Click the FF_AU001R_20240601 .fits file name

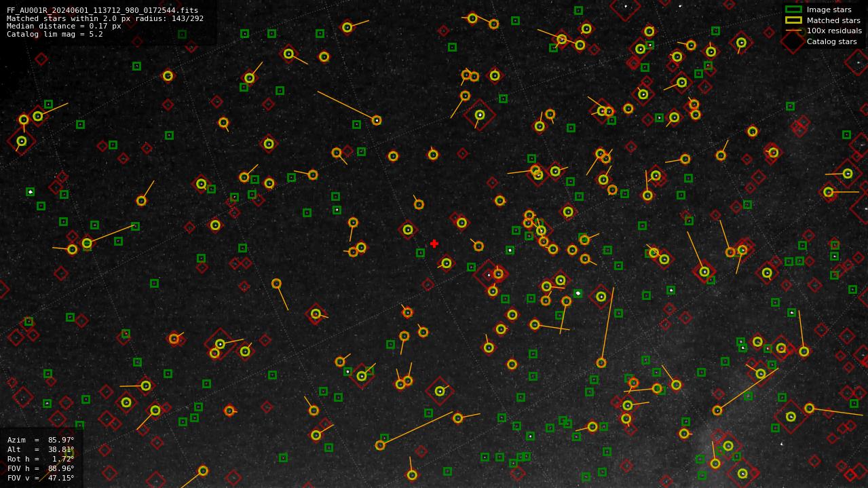(x=102, y=11)
